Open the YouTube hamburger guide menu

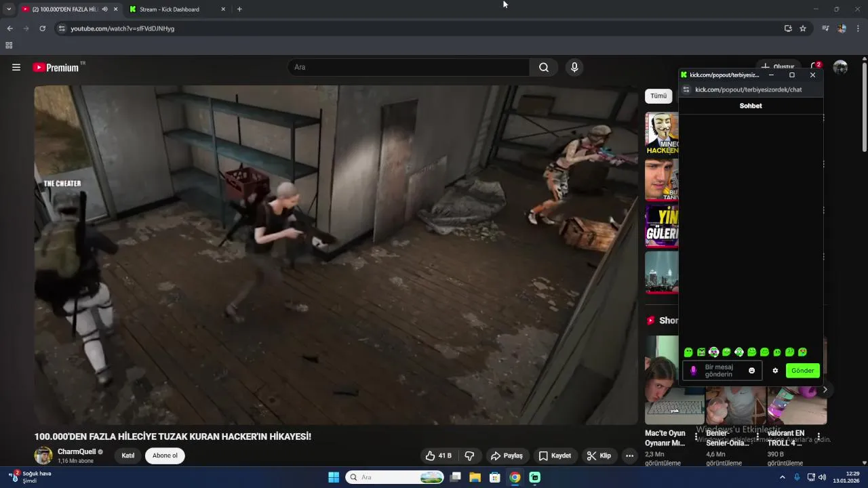click(x=16, y=67)
